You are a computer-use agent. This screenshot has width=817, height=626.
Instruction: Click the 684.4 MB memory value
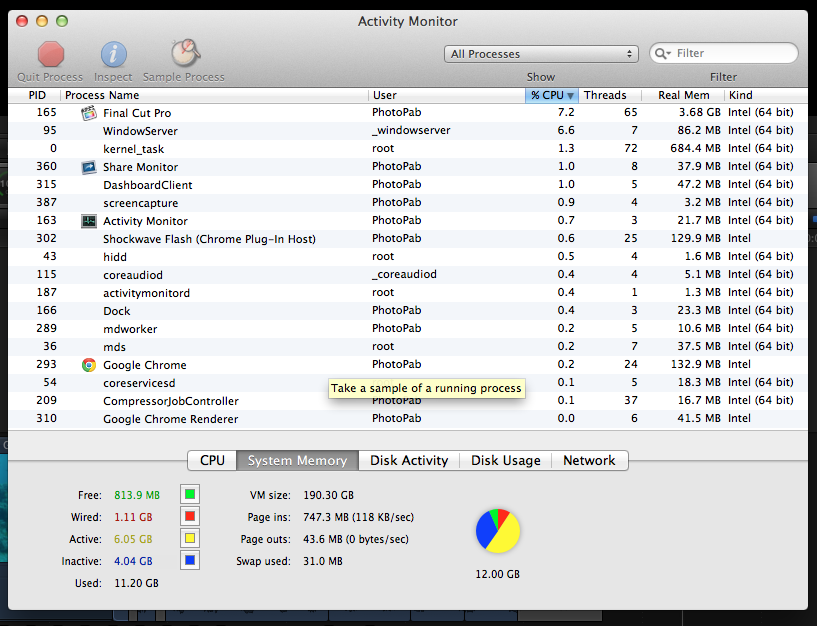point(695,148)
